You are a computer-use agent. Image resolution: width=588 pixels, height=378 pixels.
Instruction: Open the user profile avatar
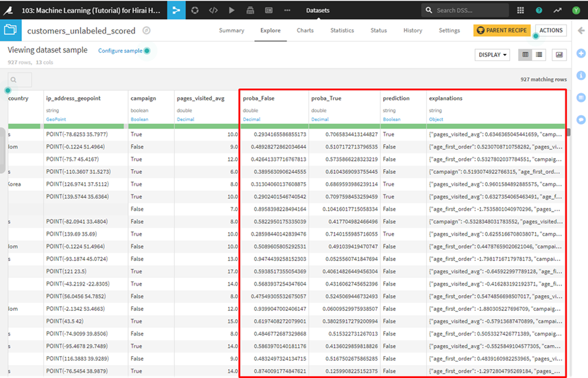[x=576, y=10]
